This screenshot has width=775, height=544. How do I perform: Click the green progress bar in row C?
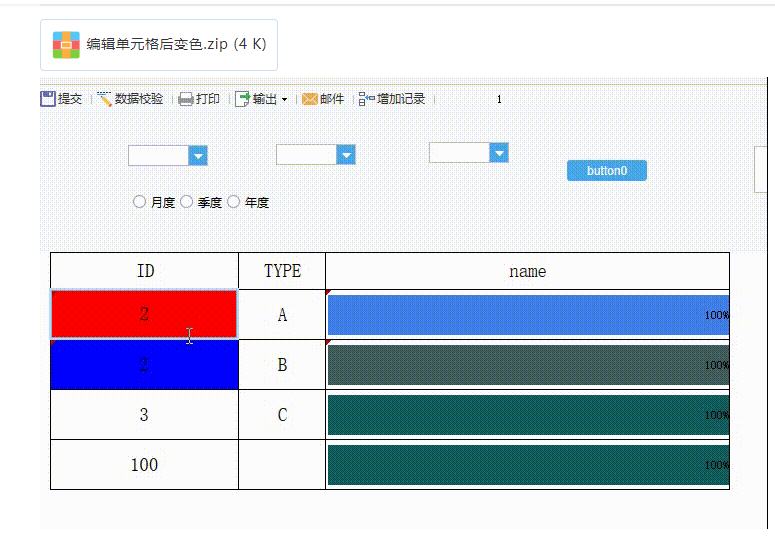point(528,415)
